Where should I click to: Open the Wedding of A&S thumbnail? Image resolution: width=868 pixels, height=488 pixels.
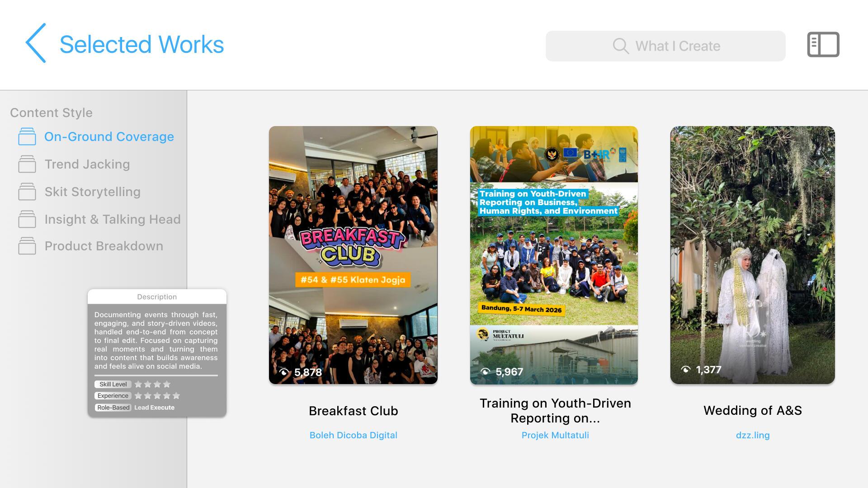[x=753, y=255]
